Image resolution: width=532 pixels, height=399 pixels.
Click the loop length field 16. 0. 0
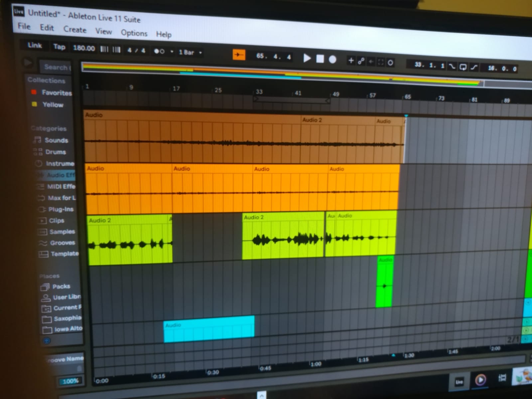pyautogui.click(x=502, y=69)
